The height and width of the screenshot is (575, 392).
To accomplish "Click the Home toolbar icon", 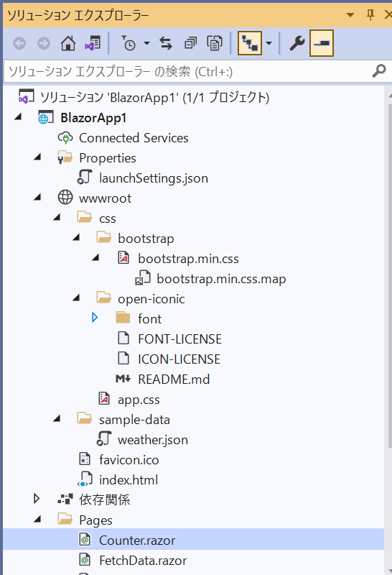I will [68, 43].
